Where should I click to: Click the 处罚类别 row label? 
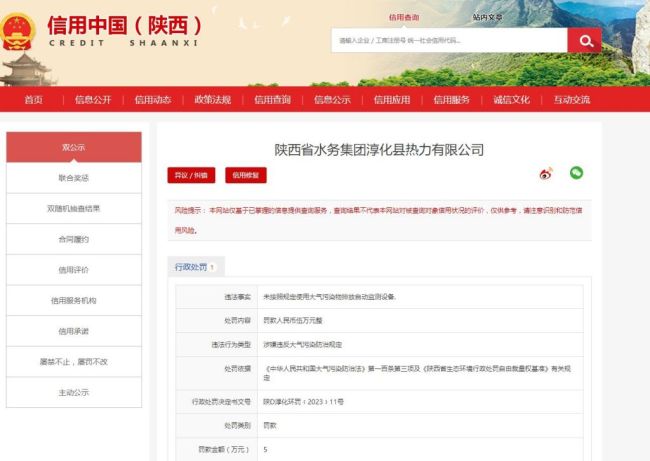click(238, 425)
